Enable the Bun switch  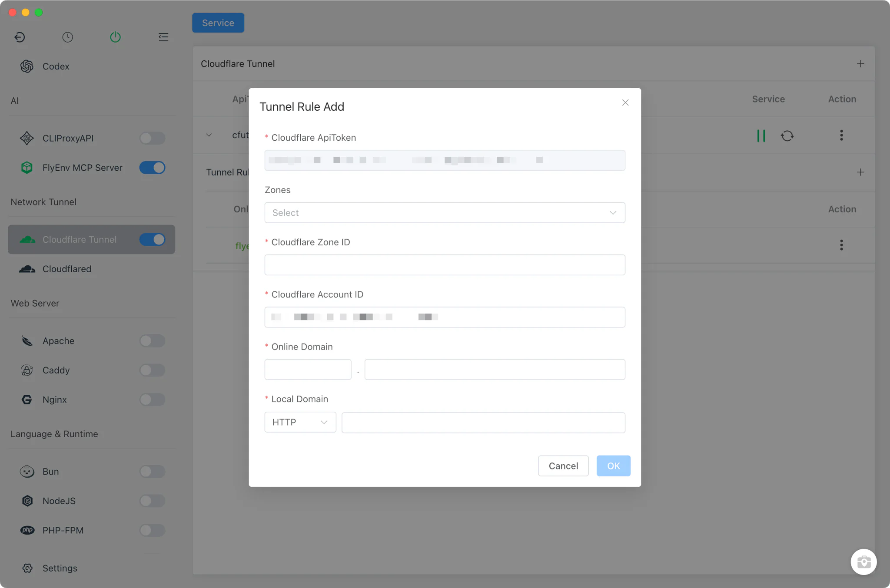point(152,472)
